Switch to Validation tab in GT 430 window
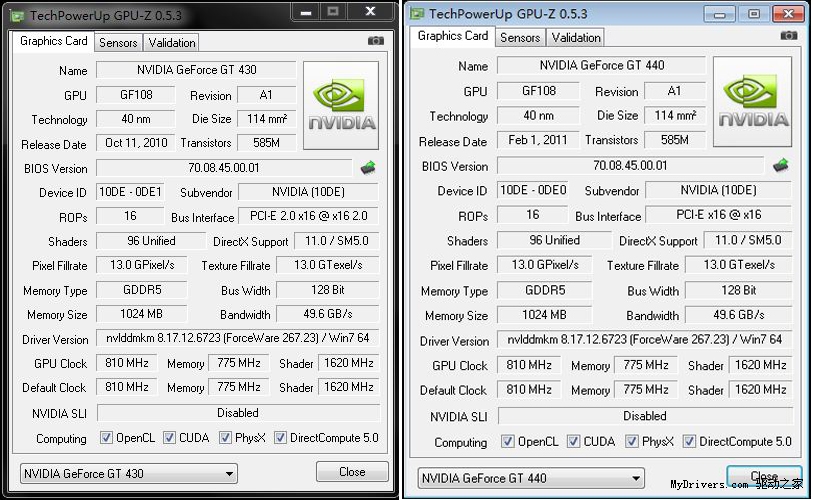Viewport: 813px width, 500px height. [172, 43]
